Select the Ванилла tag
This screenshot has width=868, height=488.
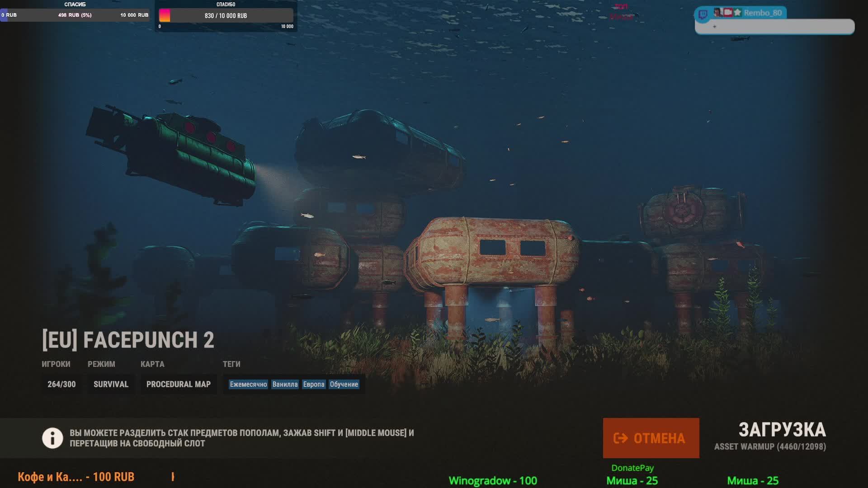click(x=285, y=385)
